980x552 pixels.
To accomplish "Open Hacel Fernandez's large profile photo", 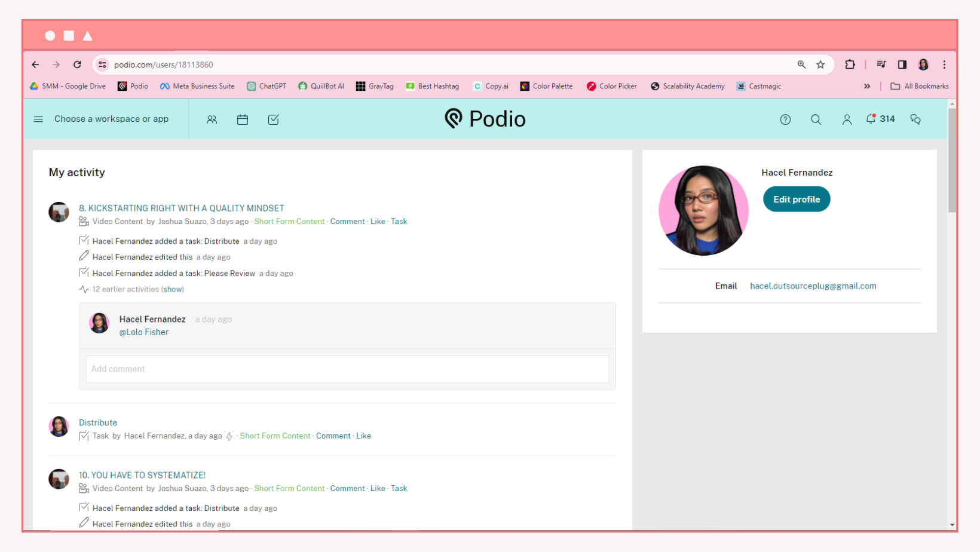I will (x=703, y=210).
